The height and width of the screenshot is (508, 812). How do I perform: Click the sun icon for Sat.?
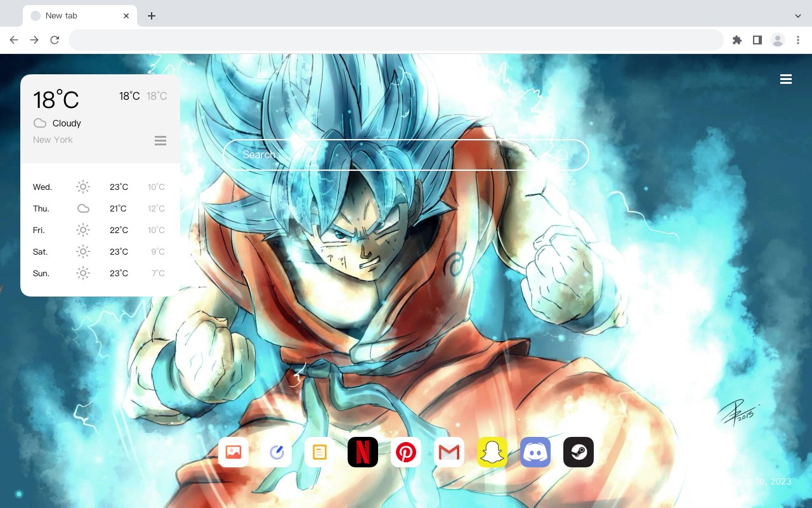83,251
